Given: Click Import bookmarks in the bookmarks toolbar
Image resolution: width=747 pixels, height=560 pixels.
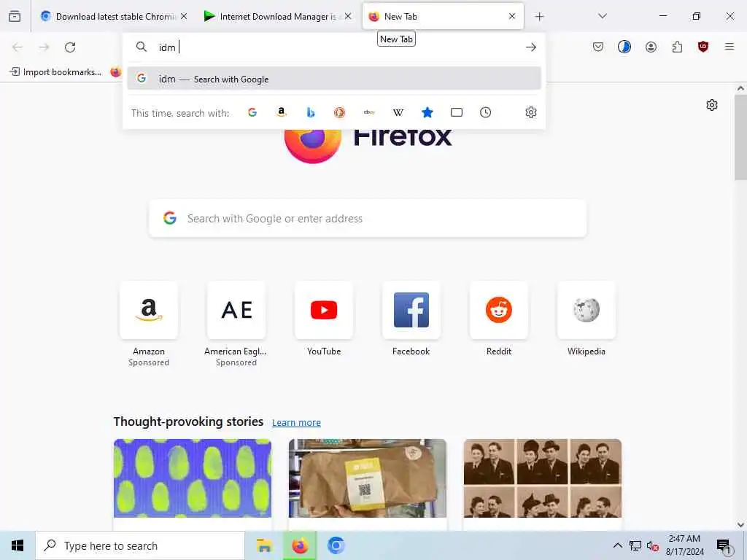Looking at the screenshot, I should click(x=55, y=72).
